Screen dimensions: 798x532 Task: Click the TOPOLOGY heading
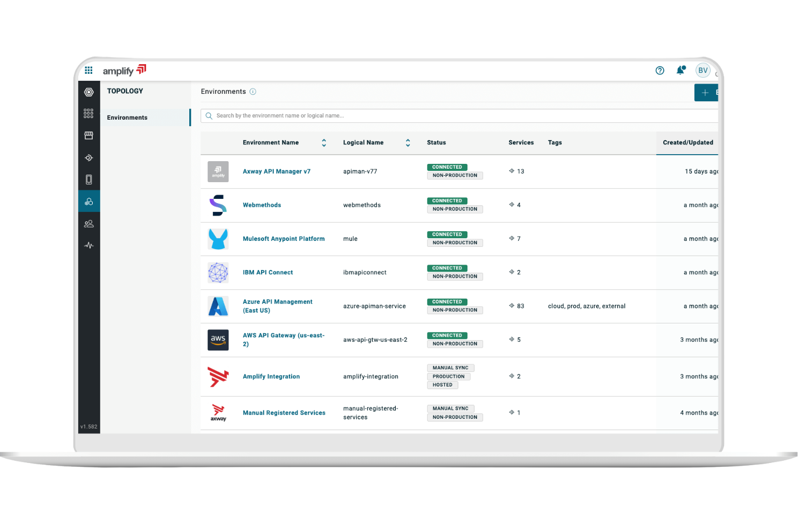[125, 91]
